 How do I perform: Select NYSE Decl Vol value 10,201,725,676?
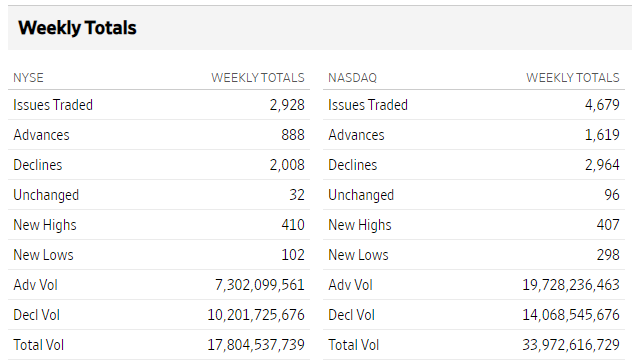point(256,315)
